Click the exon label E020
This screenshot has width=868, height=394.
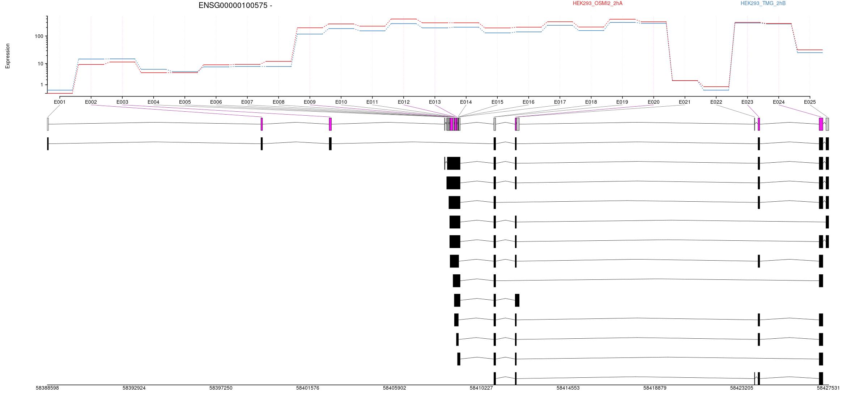[654, 102]
